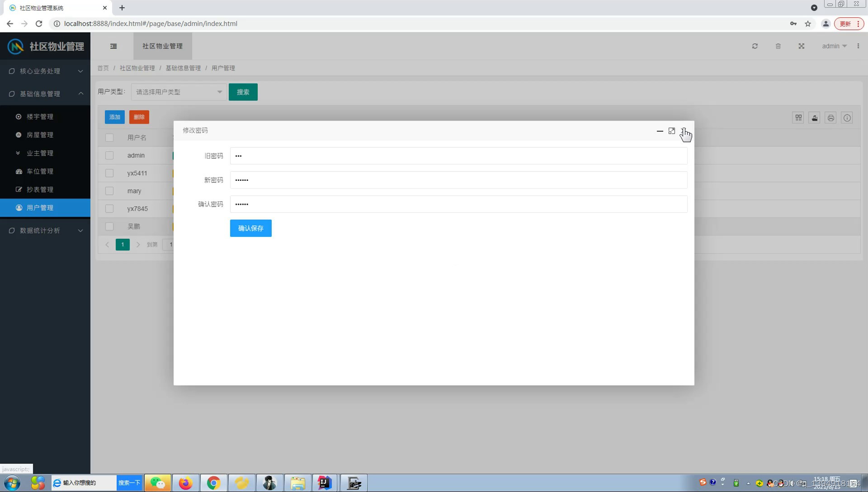This screenshot has width=868, height=492.
Task: Toggle the sidebar collapse icon
Action: [113, 46]
